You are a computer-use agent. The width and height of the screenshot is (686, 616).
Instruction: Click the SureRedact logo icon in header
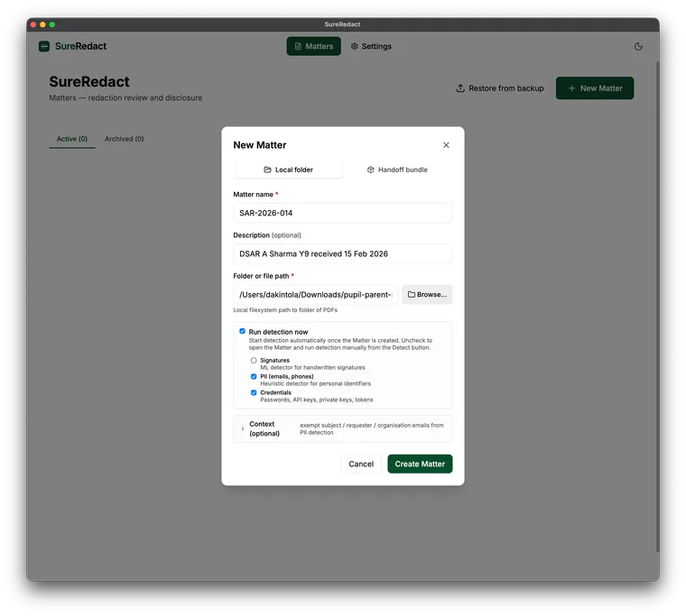coord(44,46)
